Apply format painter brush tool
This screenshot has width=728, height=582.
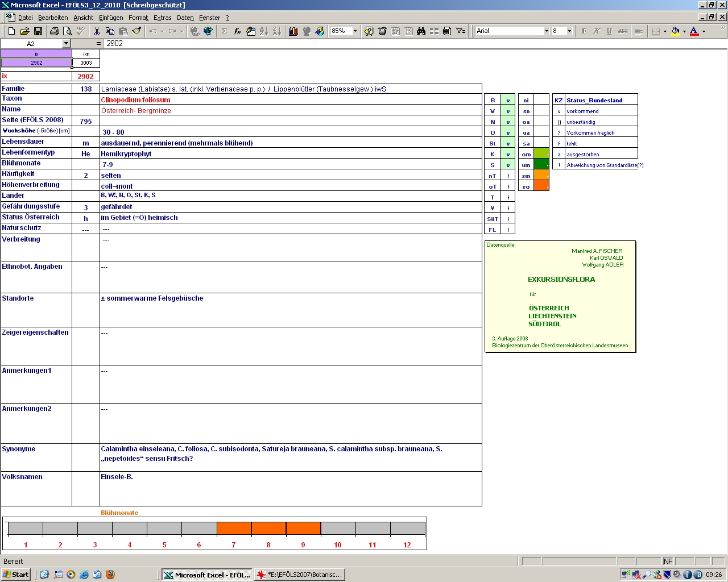[x=136, y=31]
